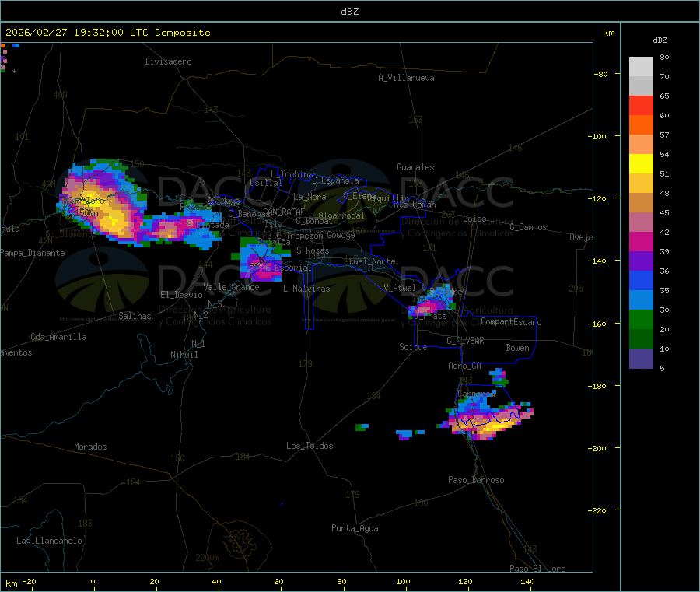The width and height of the screenshot is (700, 592).
Task: Click the bright green legend swatch above 20
Action: pyautogui.click(x=641, y=320)
